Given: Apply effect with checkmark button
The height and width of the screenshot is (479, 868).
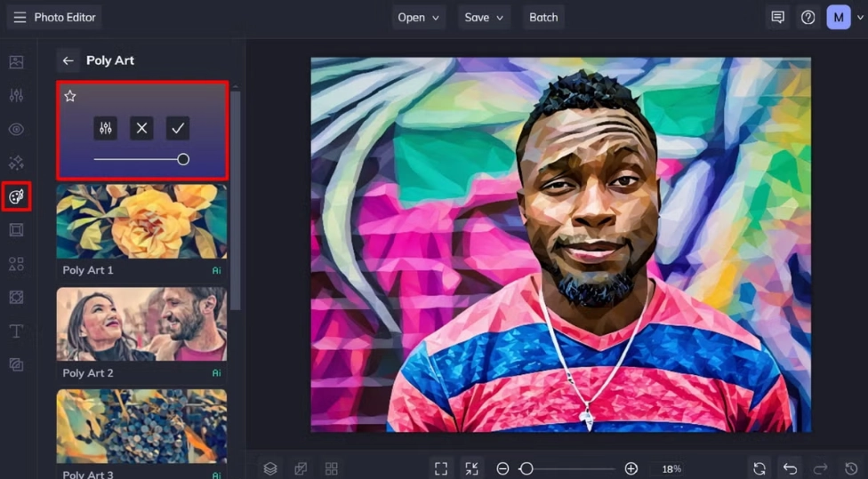Looking at the screenshot, I should 178,128.
